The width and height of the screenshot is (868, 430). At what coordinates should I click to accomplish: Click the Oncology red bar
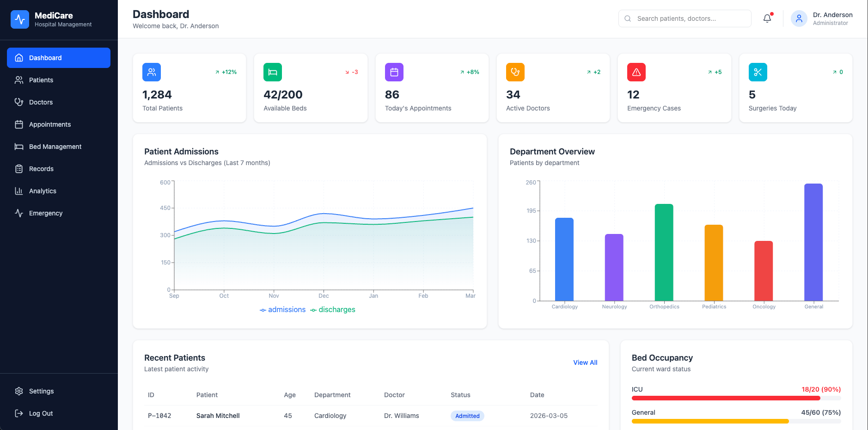764,271
